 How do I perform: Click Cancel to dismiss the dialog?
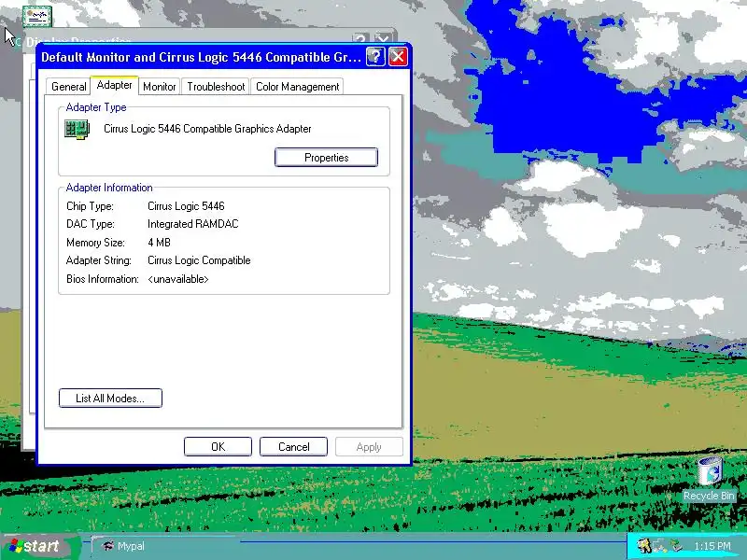293,447
